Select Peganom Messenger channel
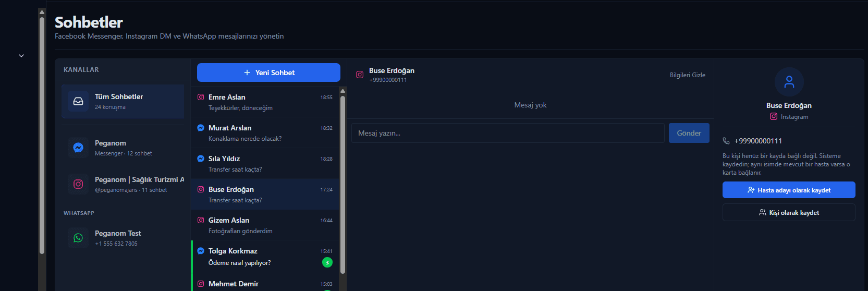The image size is (868, 291). pyautogui.click(x=123, y=148)
